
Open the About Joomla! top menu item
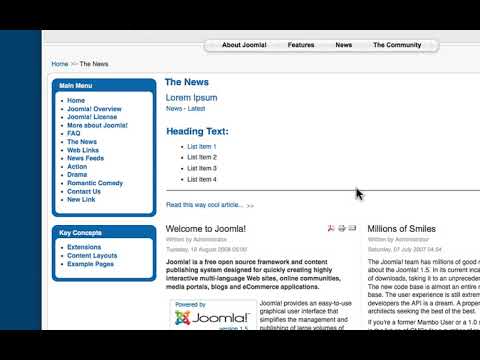pyautogui.click(x=244, y=45)
